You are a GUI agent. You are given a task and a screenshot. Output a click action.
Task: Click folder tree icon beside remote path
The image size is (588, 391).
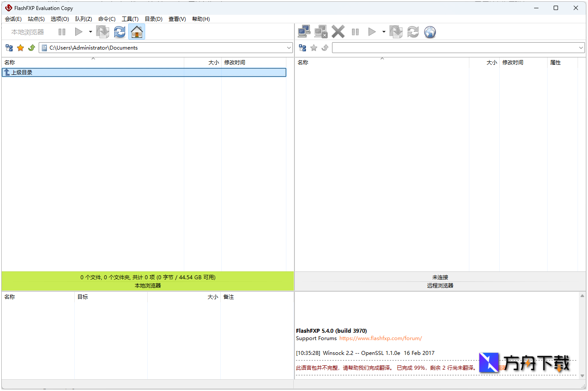(x=302, y=48)
